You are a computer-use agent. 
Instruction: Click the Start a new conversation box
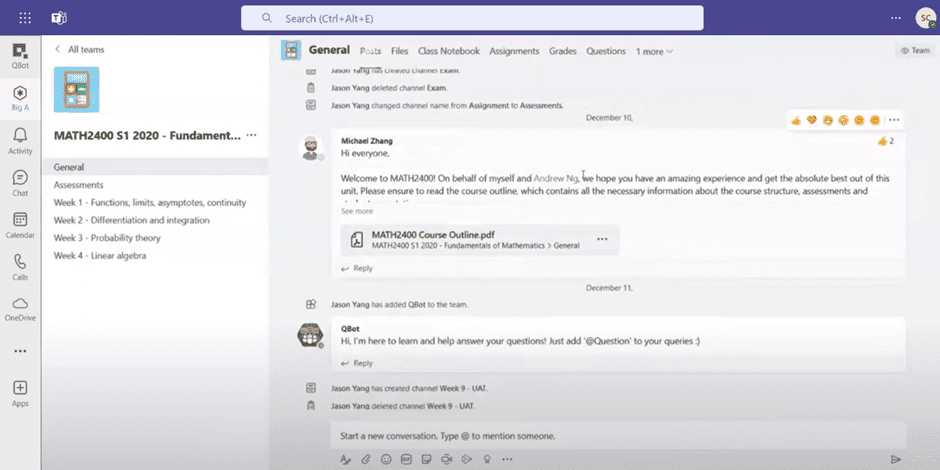pyautogui.click(x=618, y=436)
